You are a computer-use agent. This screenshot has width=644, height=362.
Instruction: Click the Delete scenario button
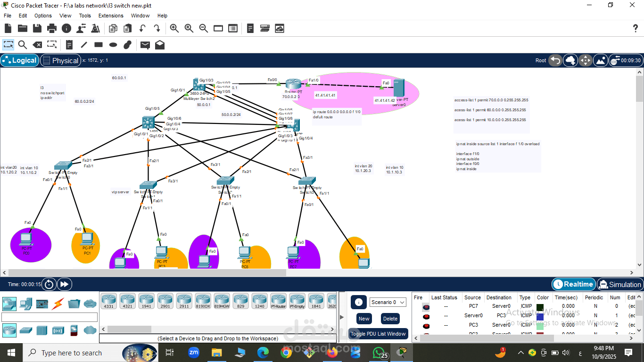(390, 319)
